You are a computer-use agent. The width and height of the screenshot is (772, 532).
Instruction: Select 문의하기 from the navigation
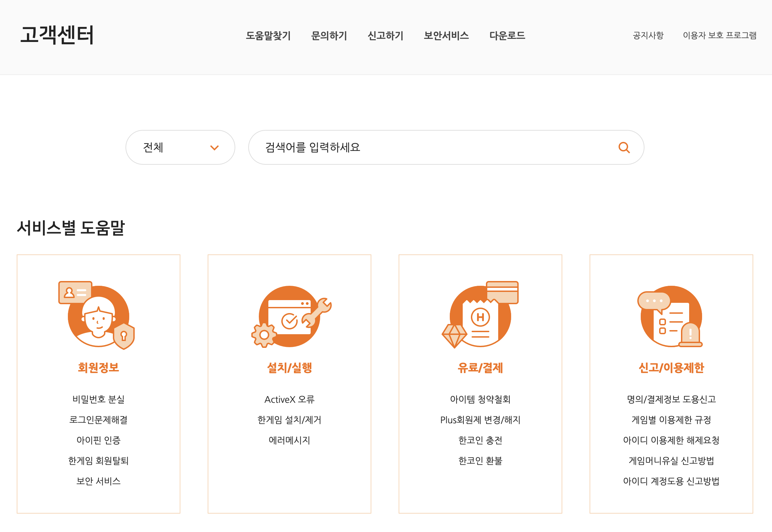pos(329,35)
